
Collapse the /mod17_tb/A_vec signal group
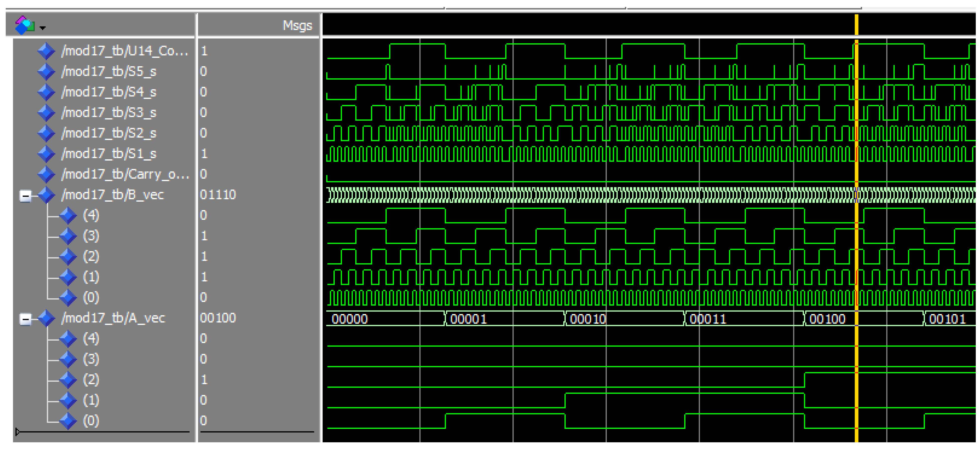click(x=25, y=319)
